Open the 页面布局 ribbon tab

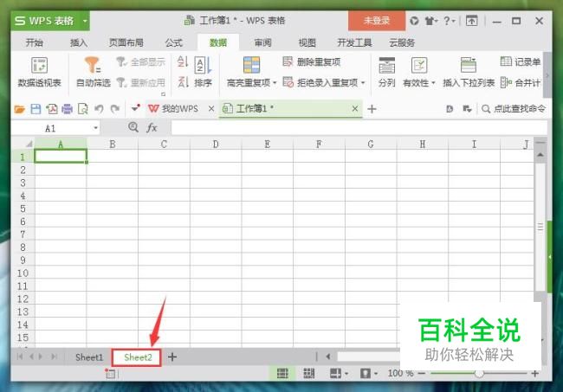pos(126,42)
